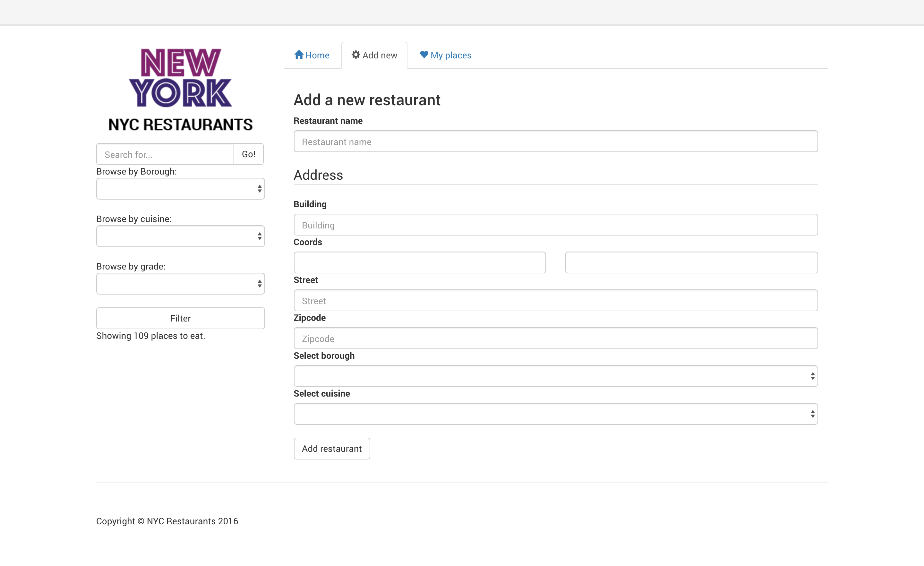
Task: Select the Add new tab
Action: tap(374, 56)
